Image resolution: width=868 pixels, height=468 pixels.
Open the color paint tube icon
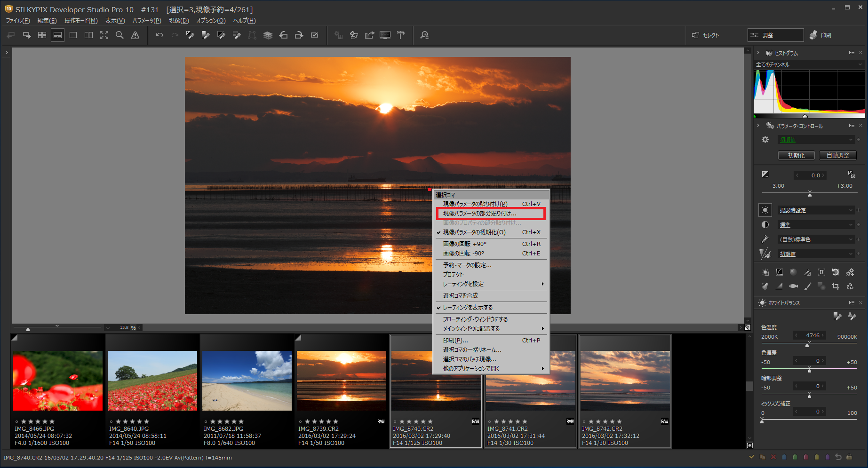click(x=765, y=239)
